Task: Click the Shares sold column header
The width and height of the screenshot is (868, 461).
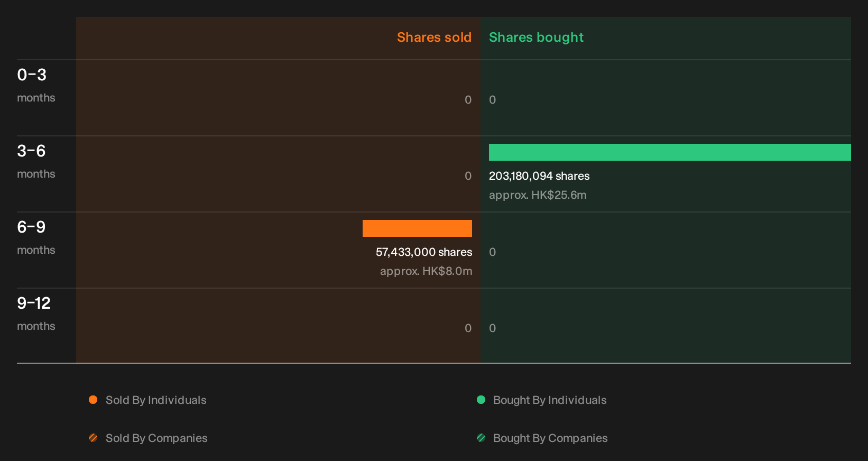Action: pos(434,38)
